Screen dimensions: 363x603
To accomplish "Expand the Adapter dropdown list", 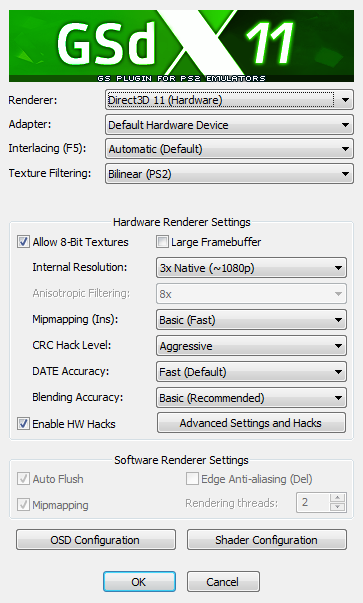I will 229,125.
